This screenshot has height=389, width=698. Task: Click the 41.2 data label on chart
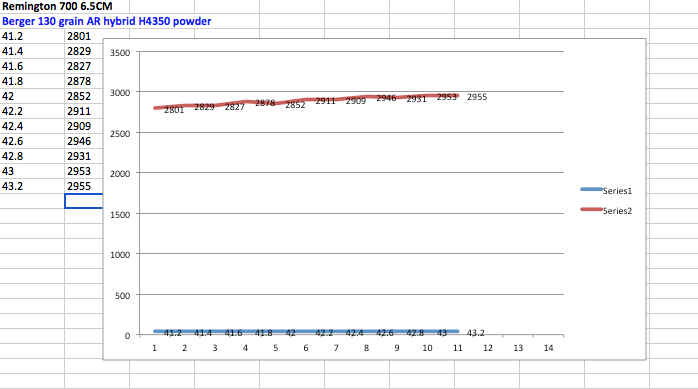pos(173,333)
